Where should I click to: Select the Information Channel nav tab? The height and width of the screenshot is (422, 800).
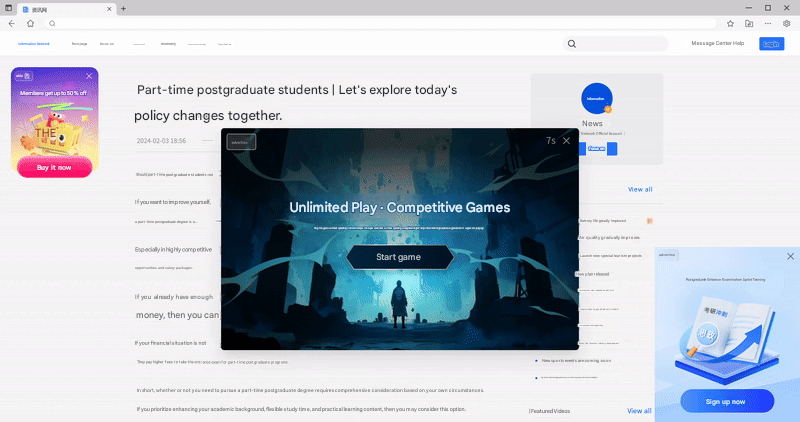[x=33, y=44]
